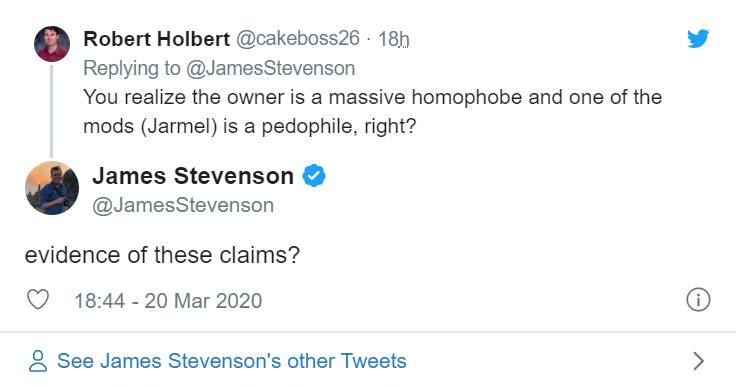Click the James Stevenson display name
The height and width of the screenshot is (385, 736).
pos(193,176)
